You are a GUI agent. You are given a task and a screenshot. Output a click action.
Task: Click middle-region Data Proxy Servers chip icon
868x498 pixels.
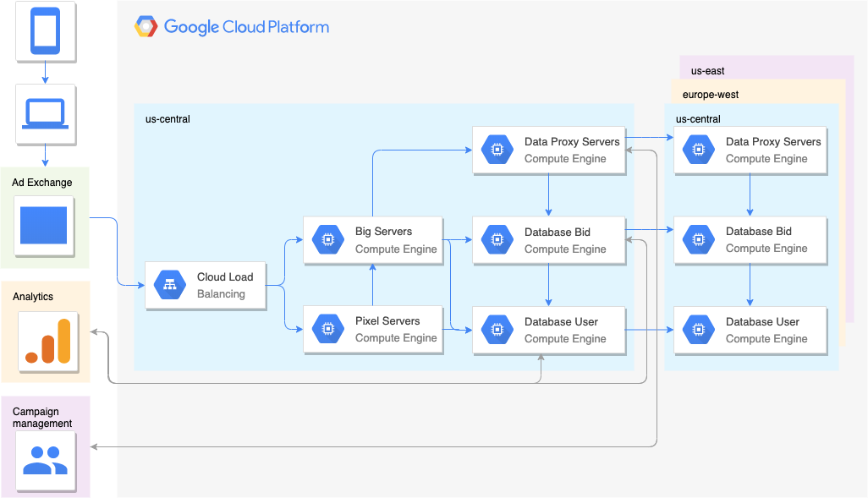[497, 150]
